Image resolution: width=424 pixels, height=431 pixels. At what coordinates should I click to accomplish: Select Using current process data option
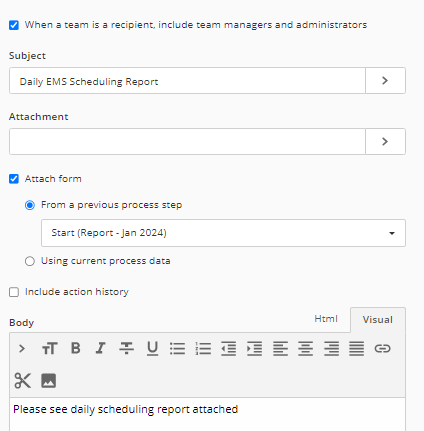[x=30, y=261]
